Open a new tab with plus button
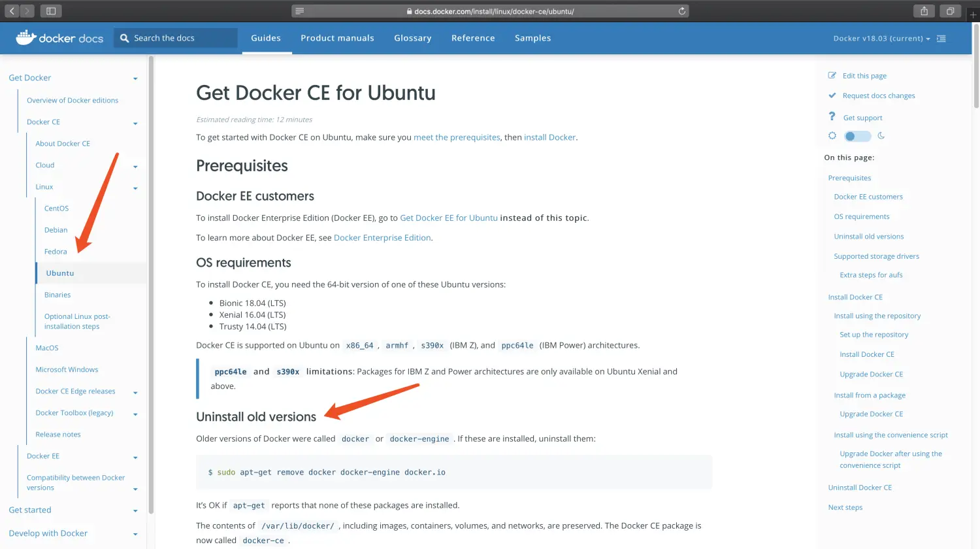The height and width of the screenshot is (549, 980). click(x=973, y=14)
